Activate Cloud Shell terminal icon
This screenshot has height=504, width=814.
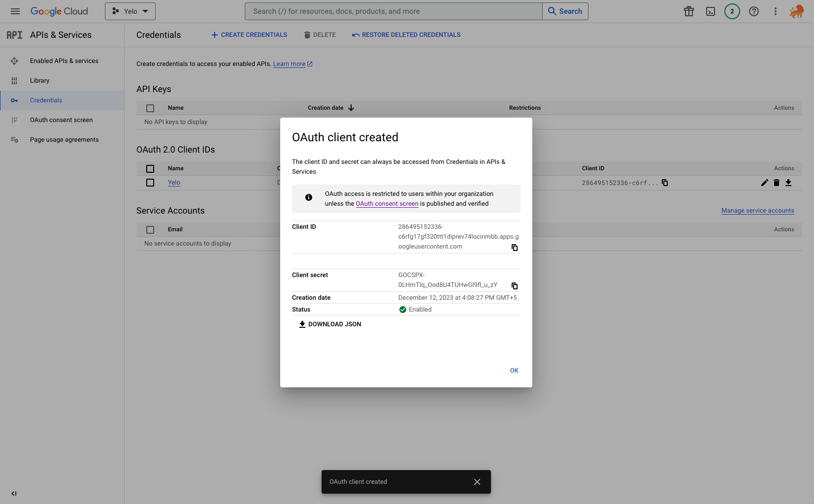tap(711, 11)
